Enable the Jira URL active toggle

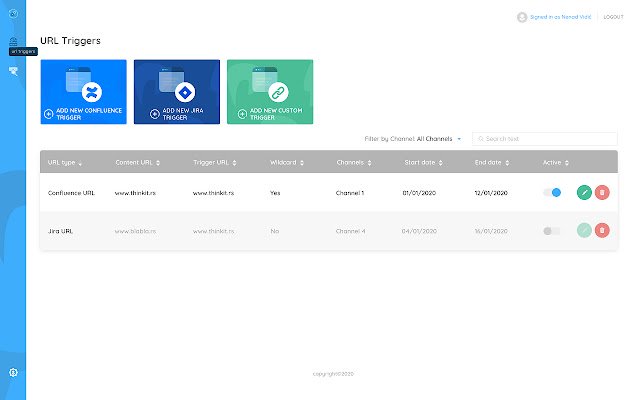[551, 231]
